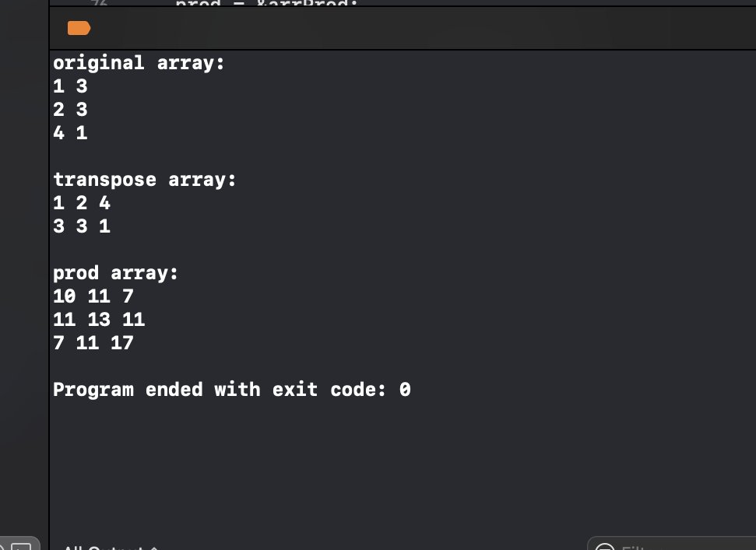The height and width of the screenshot is (550, 756).
Task: Click the text 'Program ended with exit code: 0'
Action: click(x=231, y=389)
